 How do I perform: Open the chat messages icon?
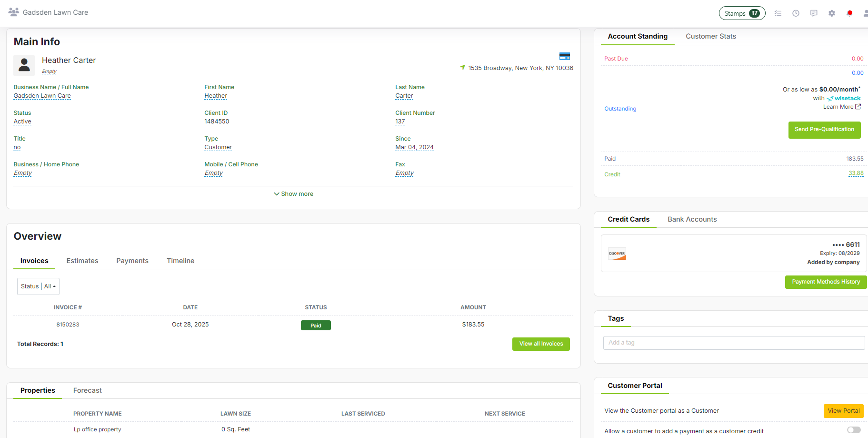point(814,13)
